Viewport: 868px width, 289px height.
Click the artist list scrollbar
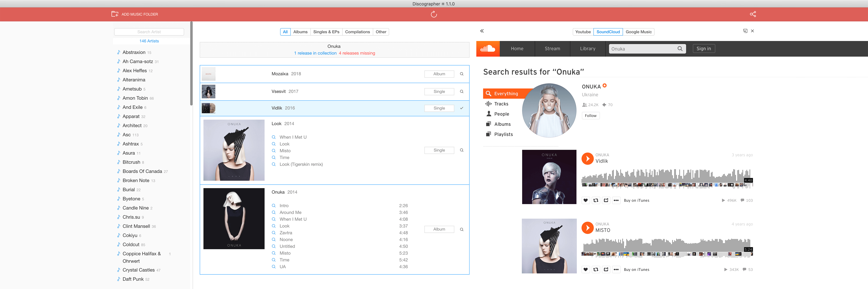pos(191,63)
